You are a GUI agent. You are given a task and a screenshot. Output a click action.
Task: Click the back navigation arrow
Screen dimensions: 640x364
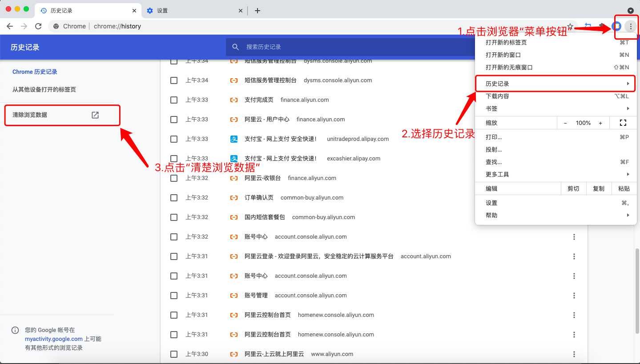(10, 26)
